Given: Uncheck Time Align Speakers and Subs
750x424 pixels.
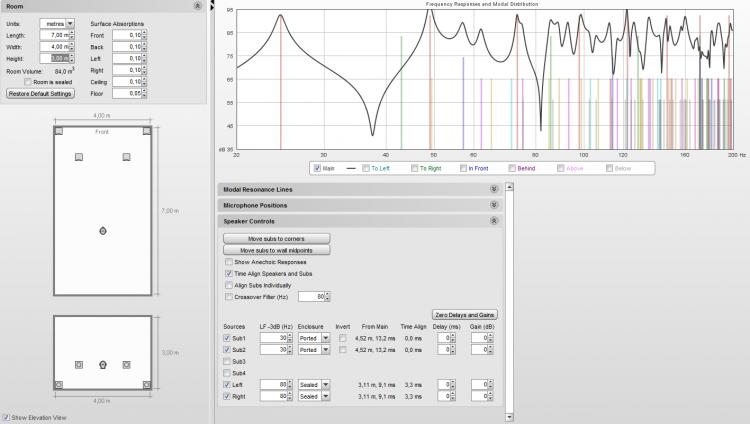Looking at the screenshot, I should [x=229, y=273].
